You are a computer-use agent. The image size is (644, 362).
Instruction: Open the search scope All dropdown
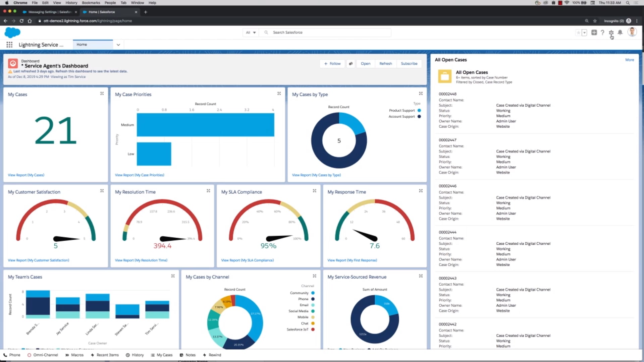coord(251,32)
